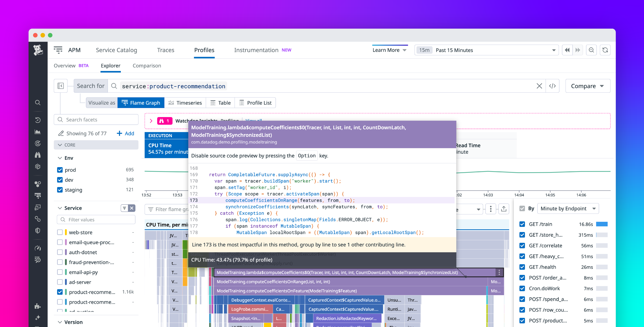The width and height of the screenshot is (644, 327).
Task: Click the export/share icon beside flame graph options
Action: (504, 209)
